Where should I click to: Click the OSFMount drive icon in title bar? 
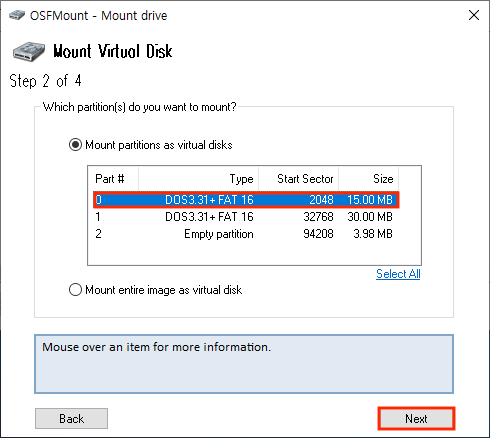(x=17, y=15)
